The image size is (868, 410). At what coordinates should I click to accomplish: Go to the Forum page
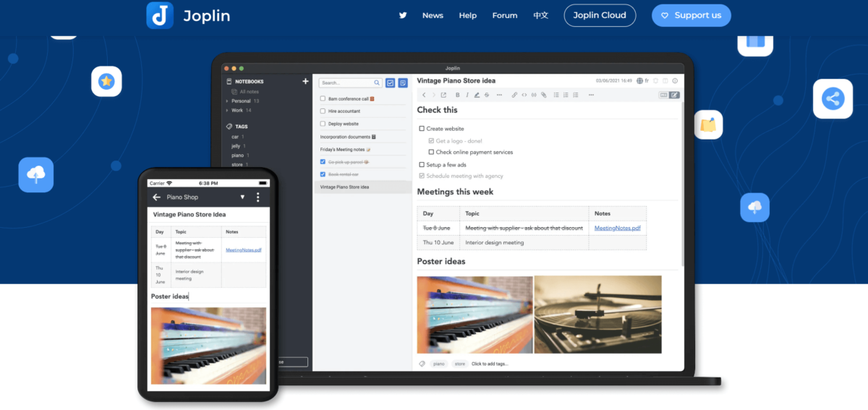point(504,15)
